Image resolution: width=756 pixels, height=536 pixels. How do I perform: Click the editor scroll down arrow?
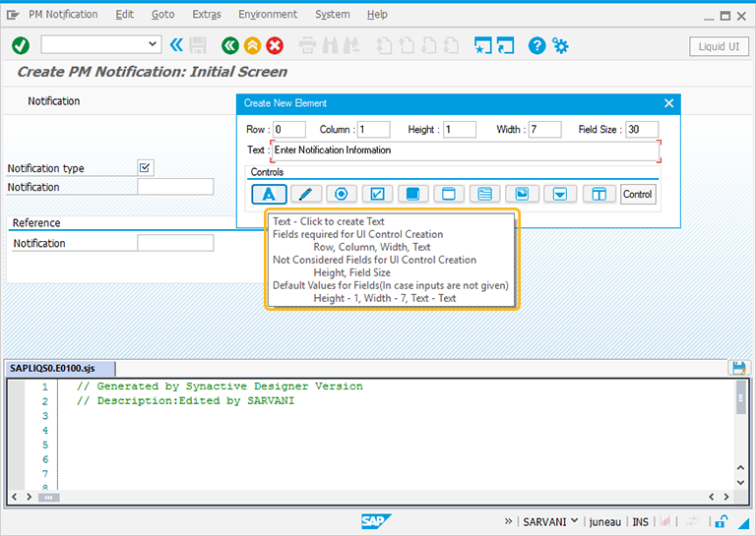tap(740, 482)
